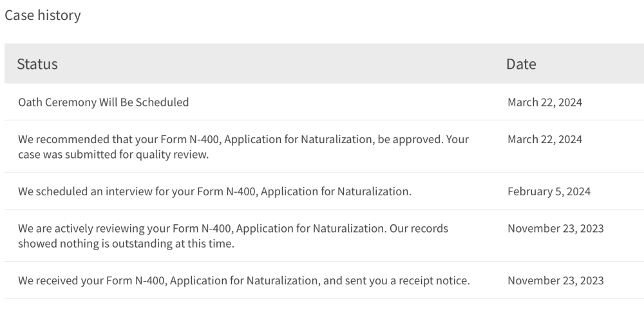Click November 23, 2023 beside receipt notice row
644x312 pixels.
pos(556,280)
